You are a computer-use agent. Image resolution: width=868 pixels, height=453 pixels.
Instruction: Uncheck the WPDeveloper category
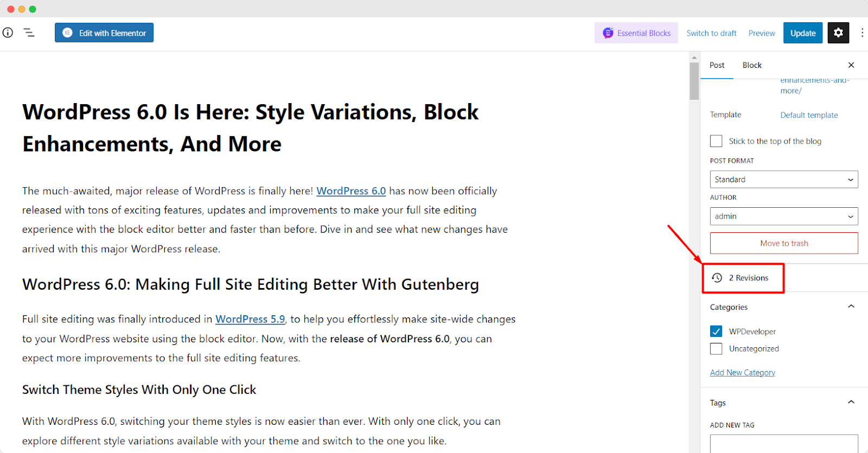coord(716,331)
